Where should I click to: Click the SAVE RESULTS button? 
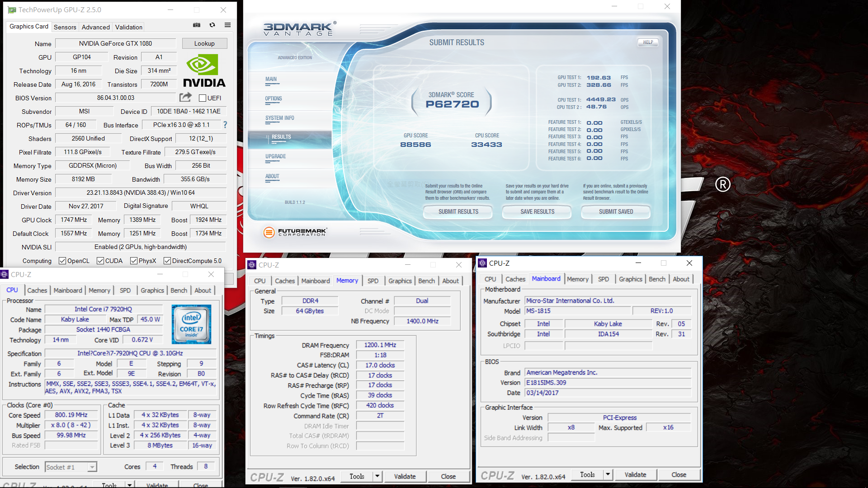[x=537, y=211]
